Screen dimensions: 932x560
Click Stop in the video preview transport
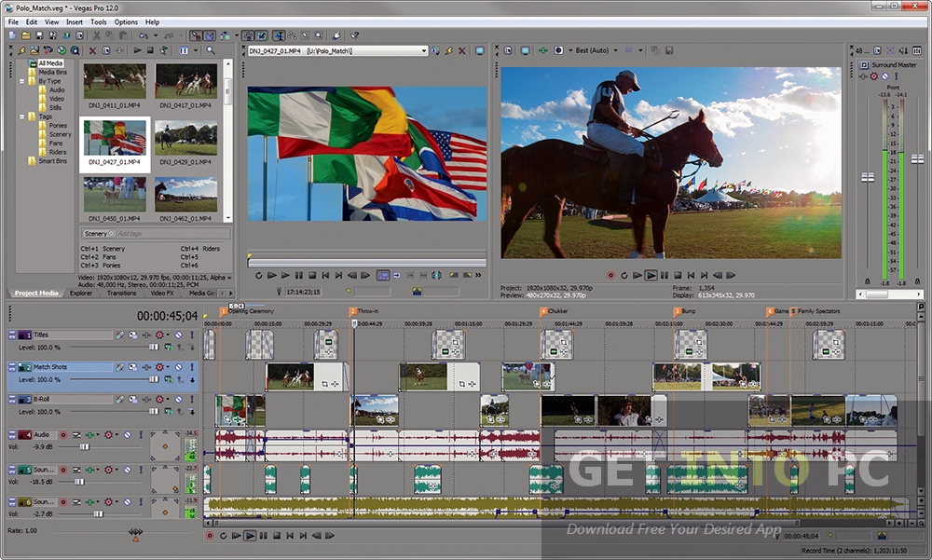pyautogui.click(x=678, y=276)
